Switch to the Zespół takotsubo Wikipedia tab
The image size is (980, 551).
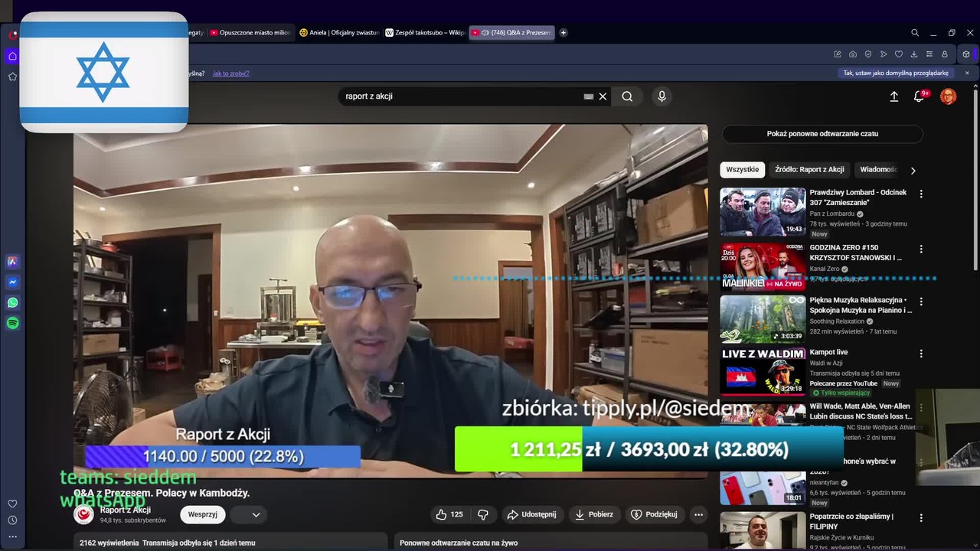[x=425, y=33]
